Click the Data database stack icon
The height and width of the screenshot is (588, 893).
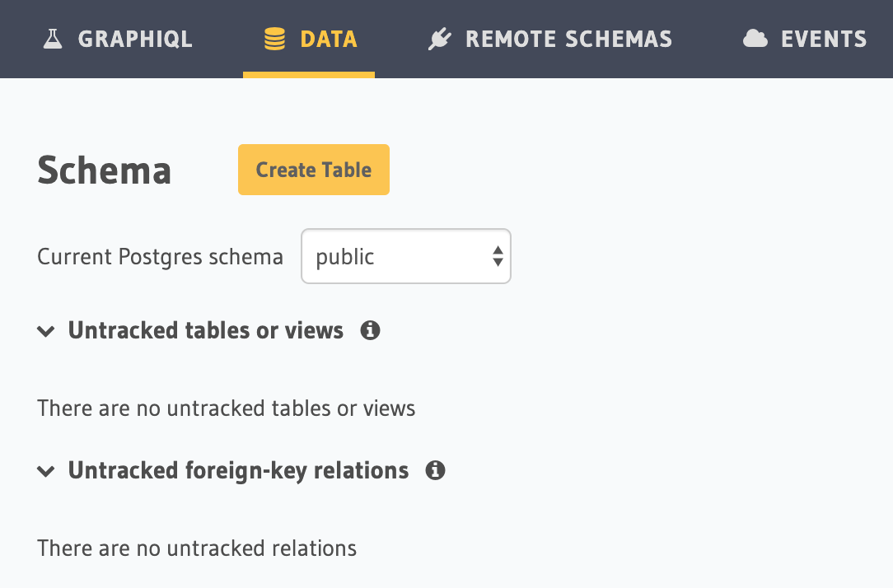(274, 39)
